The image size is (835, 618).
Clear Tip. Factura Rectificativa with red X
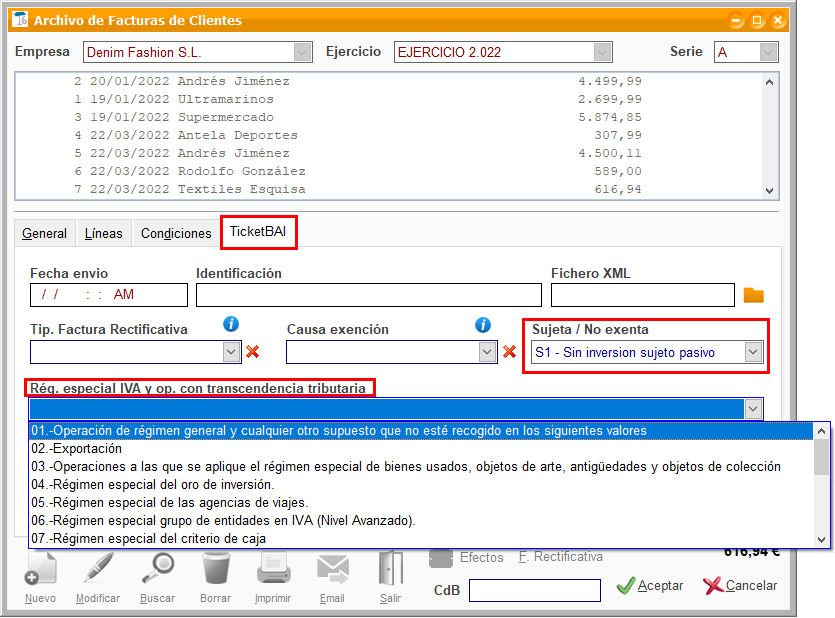pos(253,352)
